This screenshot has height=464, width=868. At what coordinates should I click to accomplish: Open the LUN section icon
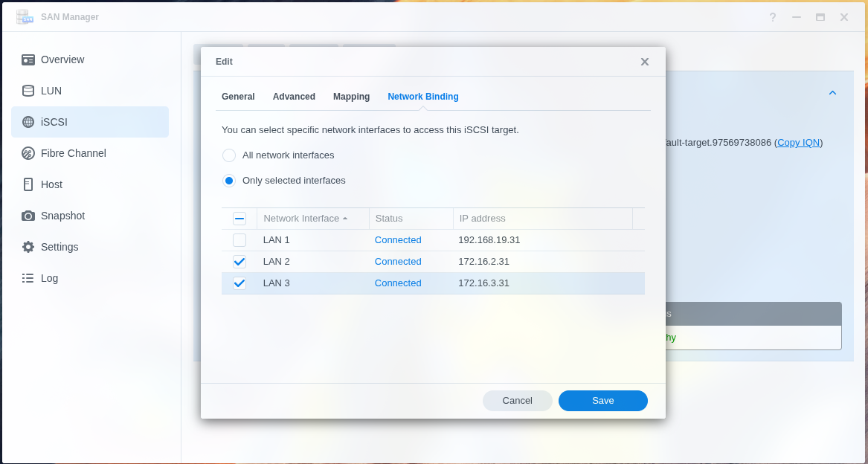28,91
